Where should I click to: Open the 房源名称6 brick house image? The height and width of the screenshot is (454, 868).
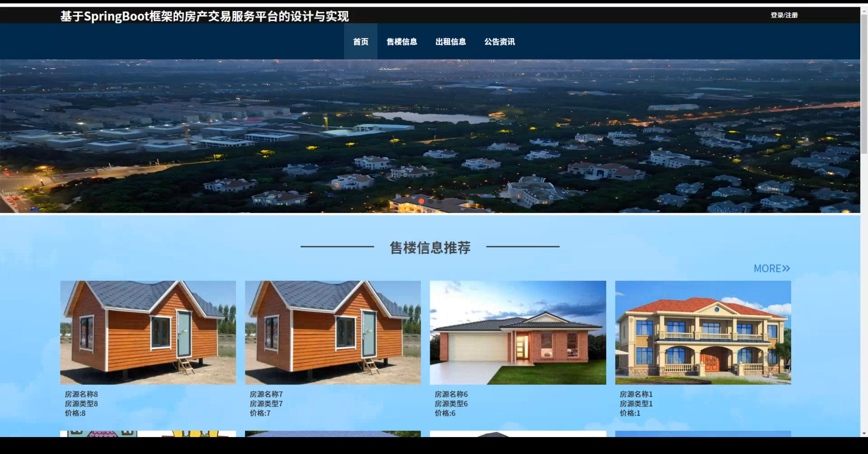[x=518, y=332]
